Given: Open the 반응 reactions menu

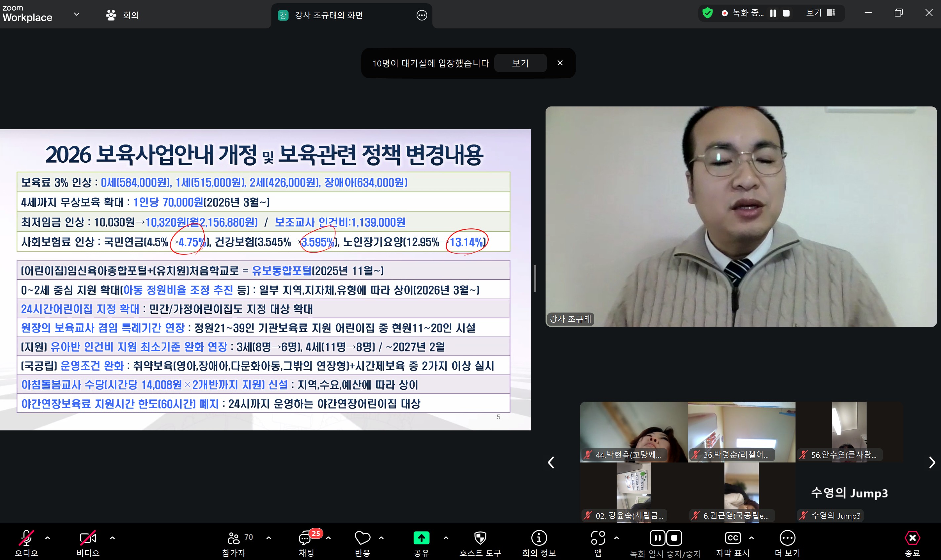Looking at the screenshot, I should click(x=362, y=541).
